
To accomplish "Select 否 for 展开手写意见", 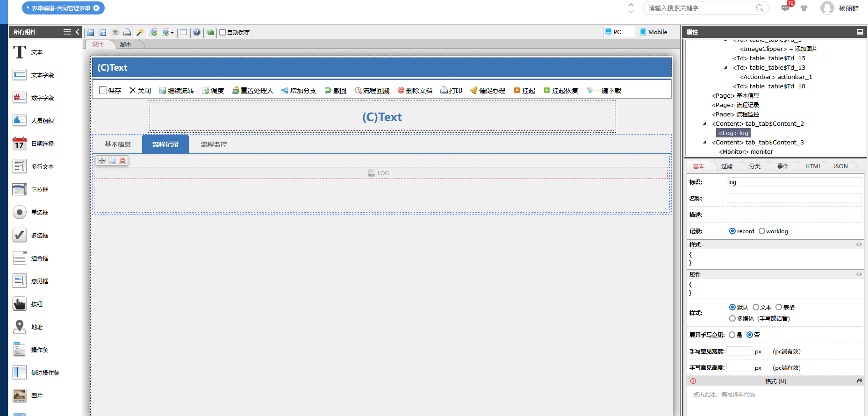I will point(750,335).
